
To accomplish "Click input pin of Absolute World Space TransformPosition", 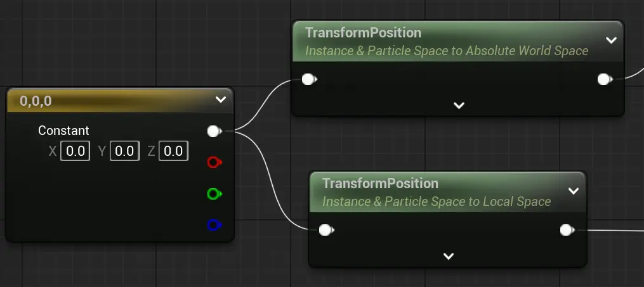I will pos(308,80).
